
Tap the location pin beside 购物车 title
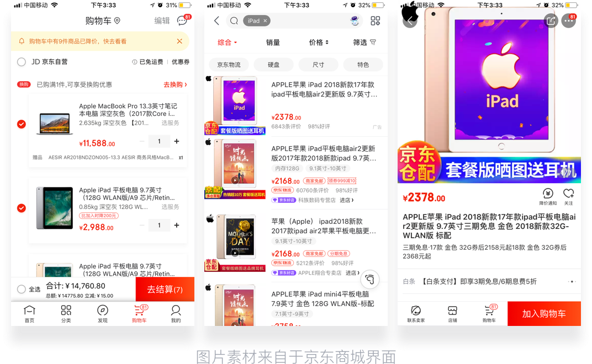click(117, 20)
